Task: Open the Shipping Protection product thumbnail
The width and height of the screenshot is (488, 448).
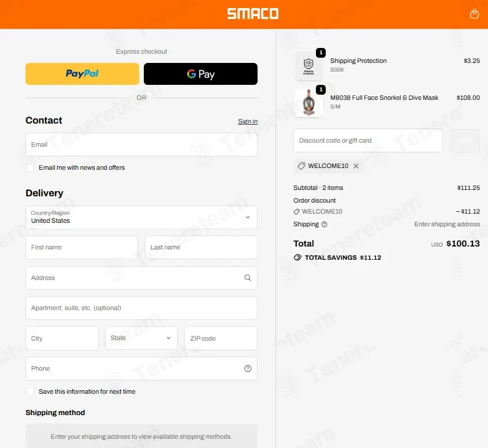Action: click(x=308, y=66)
